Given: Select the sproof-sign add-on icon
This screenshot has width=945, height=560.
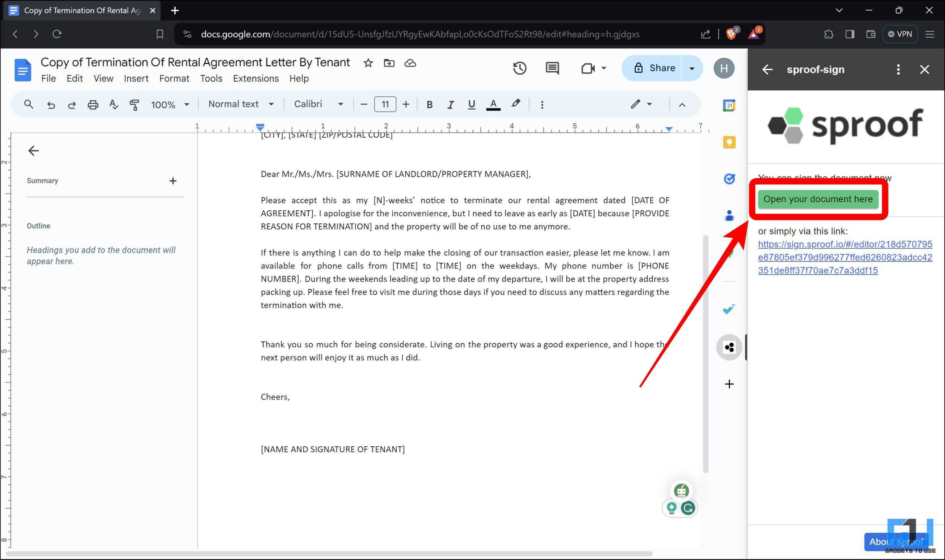Looking at the screenshot, I should (729, 347).
